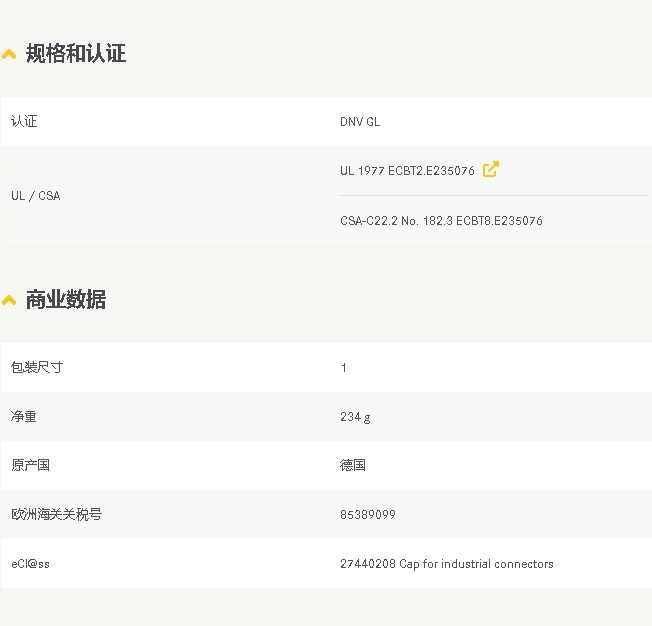Open external link icon beside UL 1977

click(490, 169)
